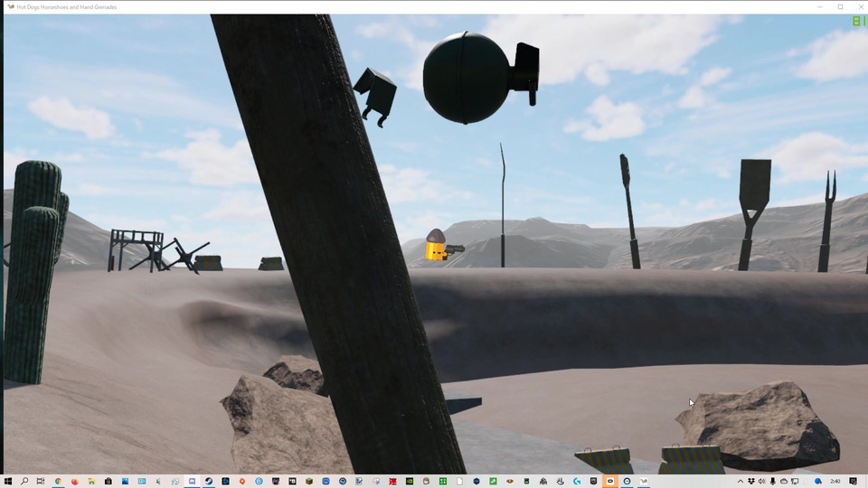Open taskbar clock showing 2:40

tap(835, 482)
